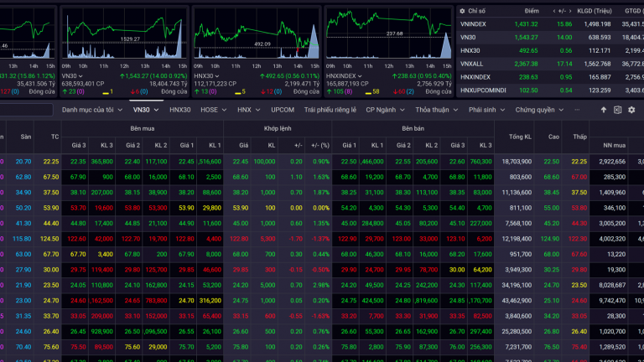Open Trái phiếu riêng lẻ tab
The height and width of the screenshot is (362, 644).
click(x=330, y=110)
